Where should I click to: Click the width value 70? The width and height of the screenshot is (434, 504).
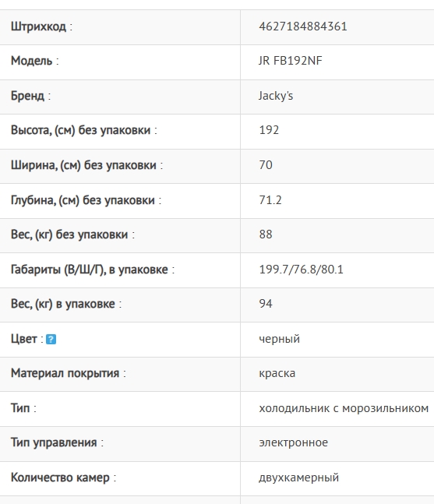[266, 165]
